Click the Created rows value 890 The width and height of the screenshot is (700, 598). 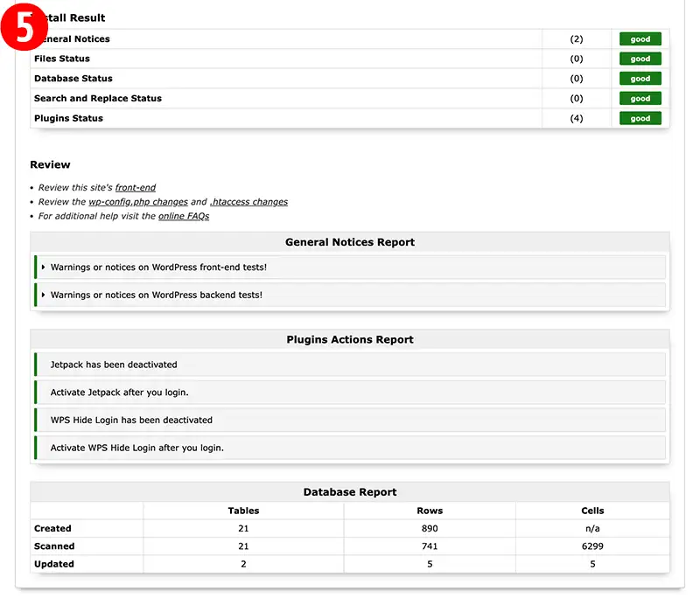tap(430, 528)
